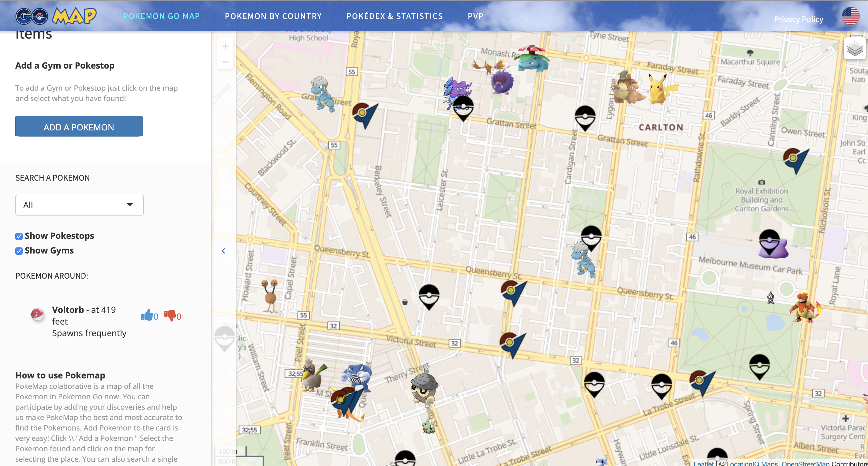
Task: Open the LocationIQ Maps attribution link
Action: point(752,463)
